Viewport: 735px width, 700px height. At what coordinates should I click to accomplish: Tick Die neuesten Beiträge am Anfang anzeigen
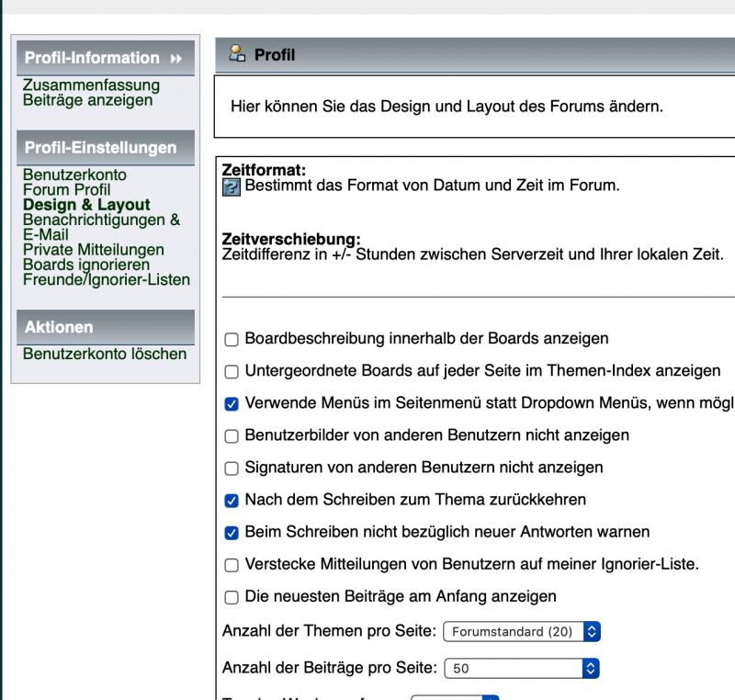pyautogui.click(x=232, y=597)
